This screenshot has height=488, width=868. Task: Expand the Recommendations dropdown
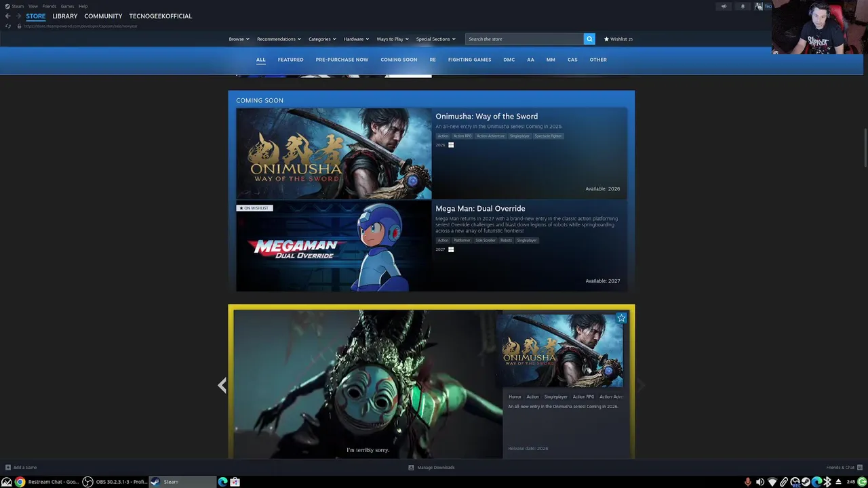(279, 39)
